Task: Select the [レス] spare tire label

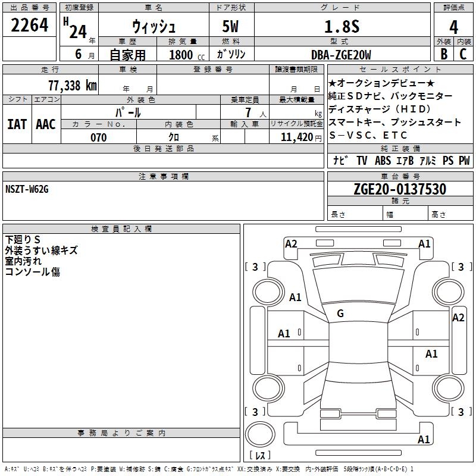Action: click(260, 455)
